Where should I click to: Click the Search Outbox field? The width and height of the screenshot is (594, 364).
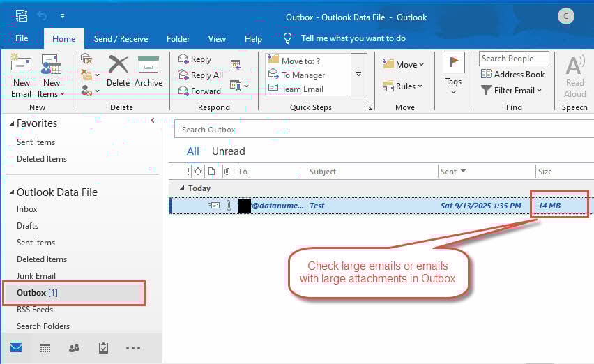[383, 130]
